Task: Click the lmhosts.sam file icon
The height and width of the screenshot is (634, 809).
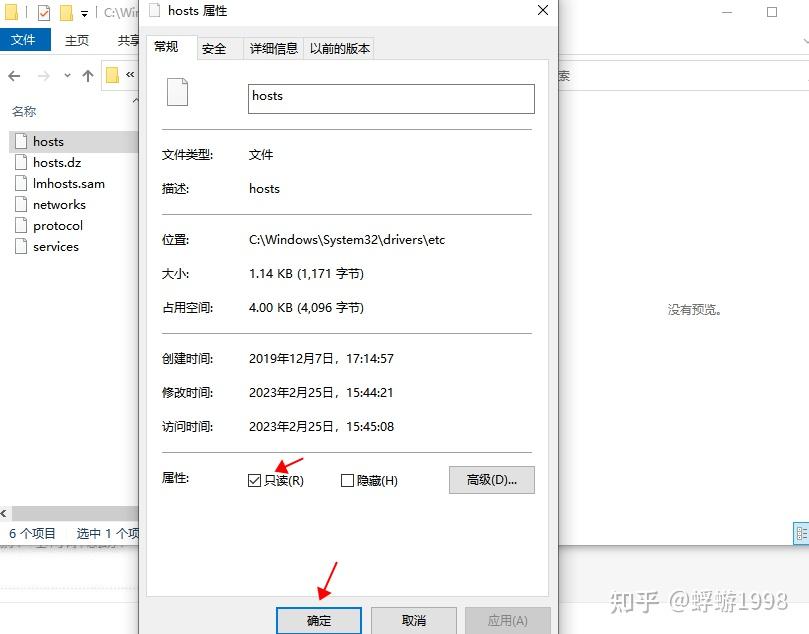Action: (21, 183)
